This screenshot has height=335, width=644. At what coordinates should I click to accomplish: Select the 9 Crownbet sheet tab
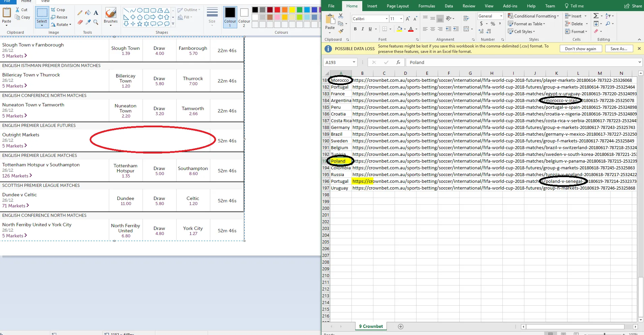click(371, 326)
